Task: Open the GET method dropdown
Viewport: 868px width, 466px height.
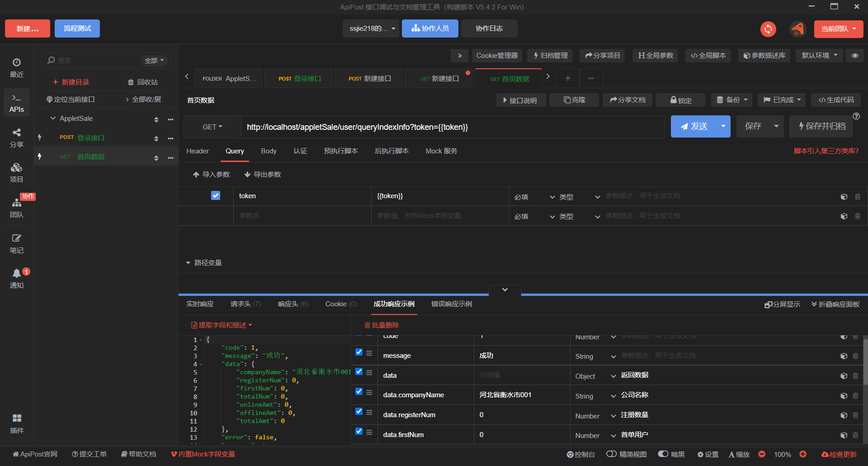Action: tap(212, 127)
